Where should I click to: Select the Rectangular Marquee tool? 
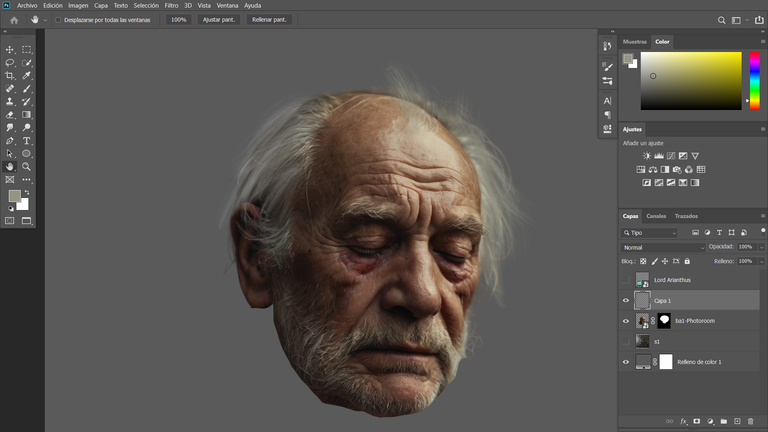(26, 49)
